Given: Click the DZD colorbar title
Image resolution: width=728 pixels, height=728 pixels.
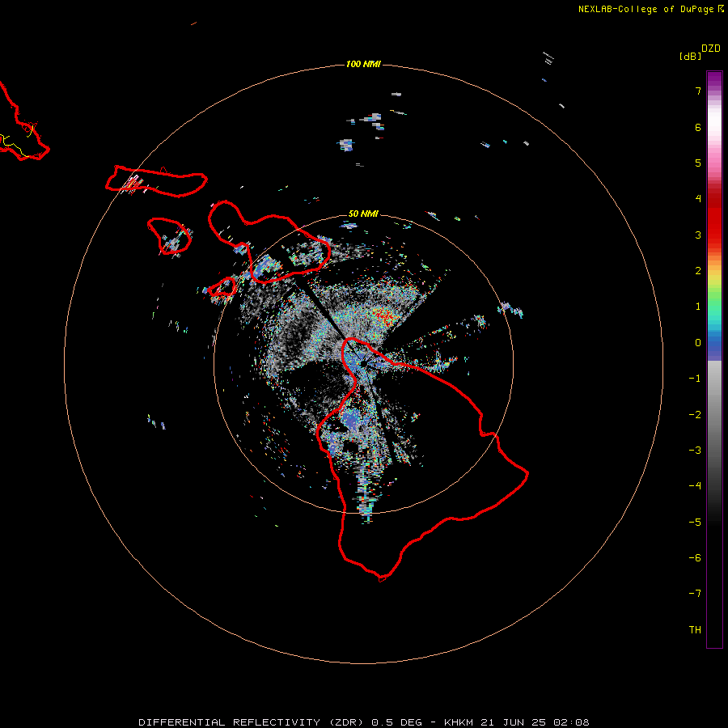Looking at the screenshot, I should tap(711, 49).
